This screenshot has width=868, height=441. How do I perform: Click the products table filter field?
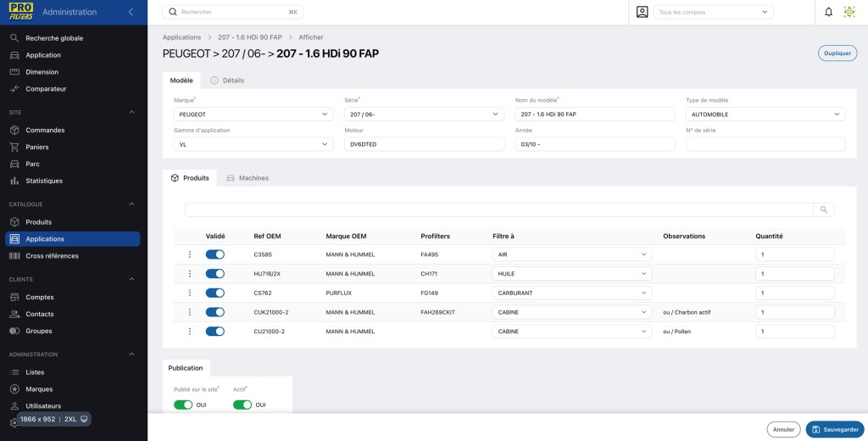(498, 209)
